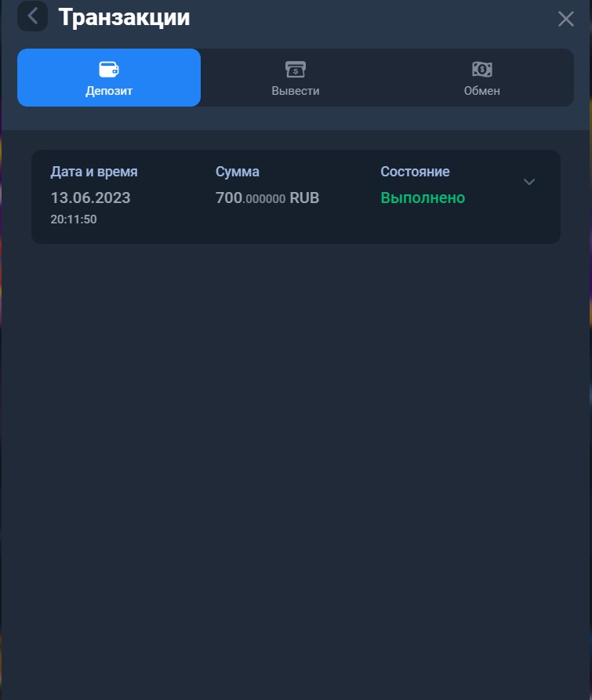Open the Обмен tab
Viewport: 592px width, 700px height.
(481, 78)
